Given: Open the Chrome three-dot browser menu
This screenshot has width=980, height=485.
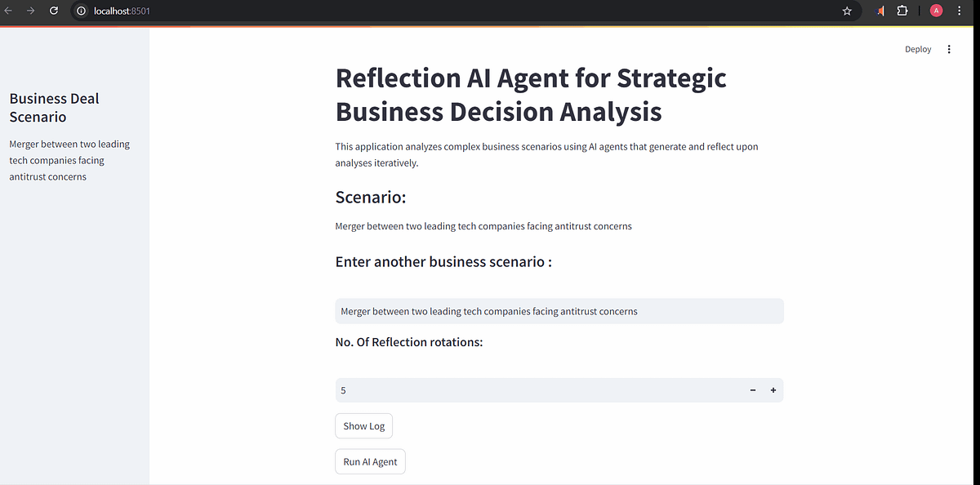Looking at the screenshot, I should (959, 11).
